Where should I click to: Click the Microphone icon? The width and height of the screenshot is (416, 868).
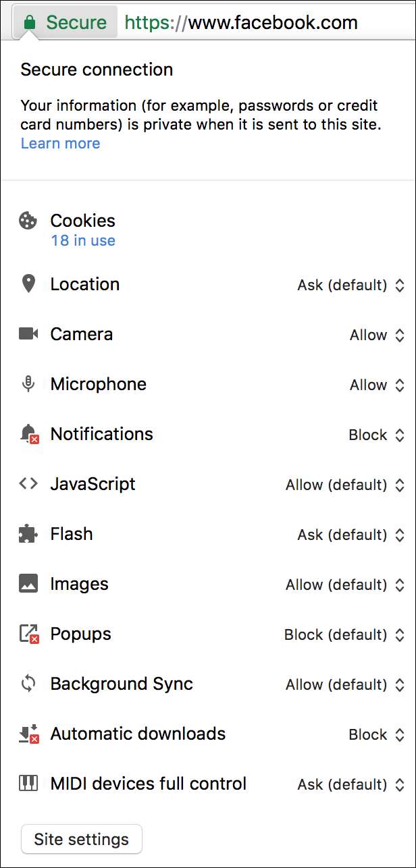coord(28,384)
